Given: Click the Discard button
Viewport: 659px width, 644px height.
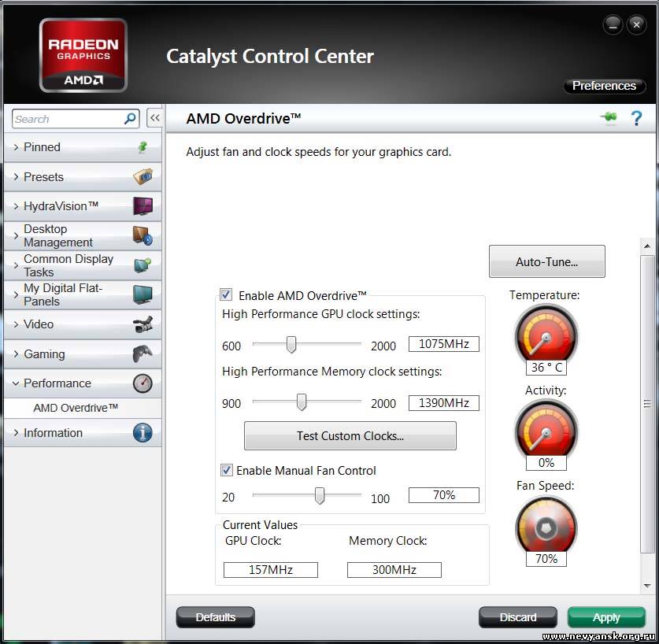Looking at the screenshot, I should 518,617.
